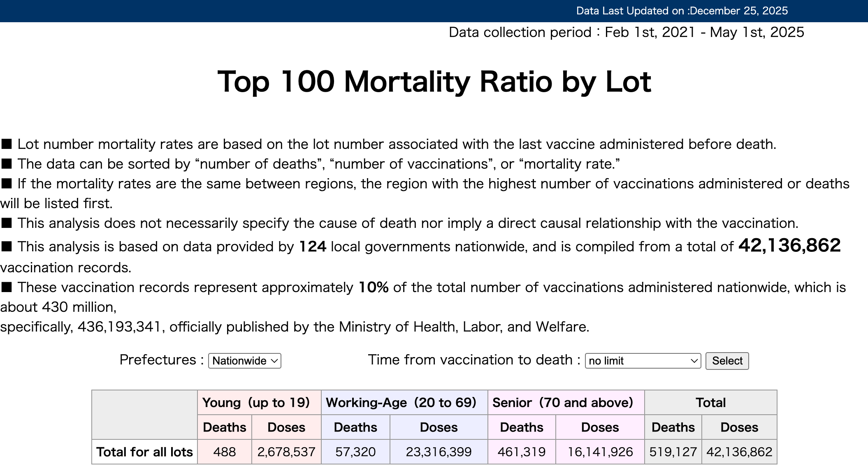Click the Working-Age Deaths column header

point(355,427)
